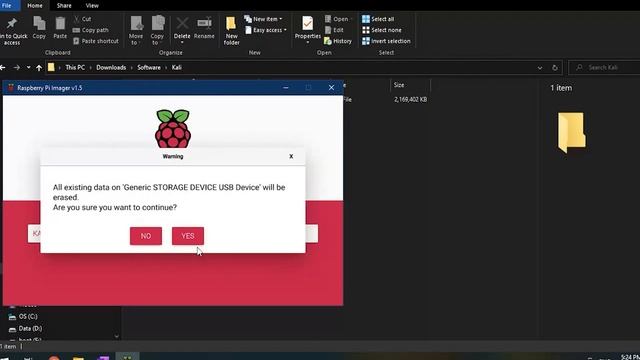Click the Cut scissors command

point(82,19)
